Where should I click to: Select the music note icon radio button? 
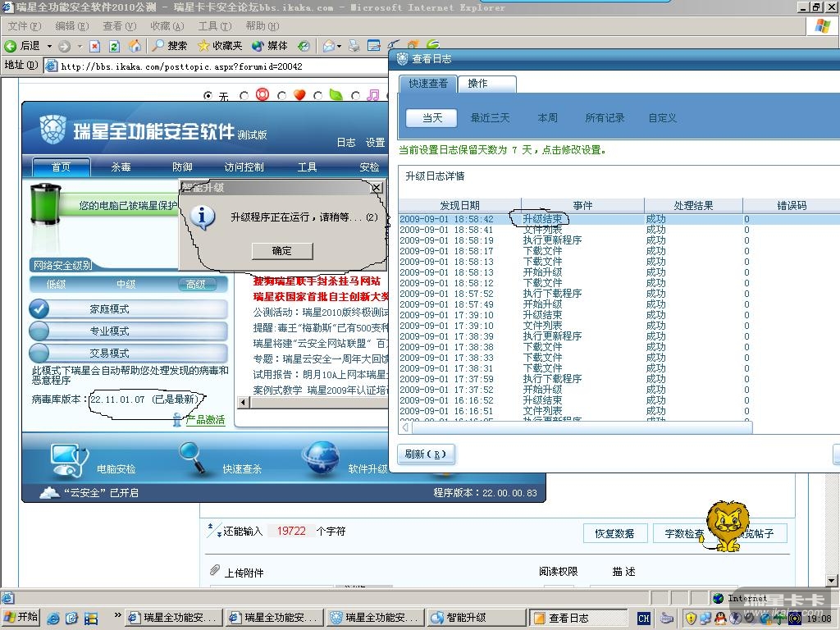click(355, 96)
